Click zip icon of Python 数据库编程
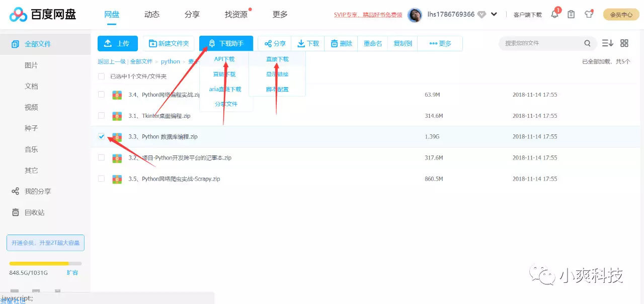 (x=117, y=137)
